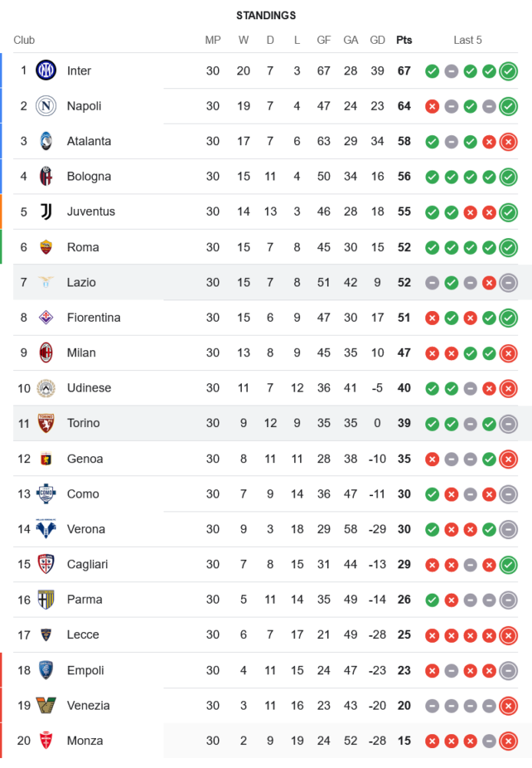The image size is (532, 768).
Task: Select the Monza row team name
Action: click(84, 740)
